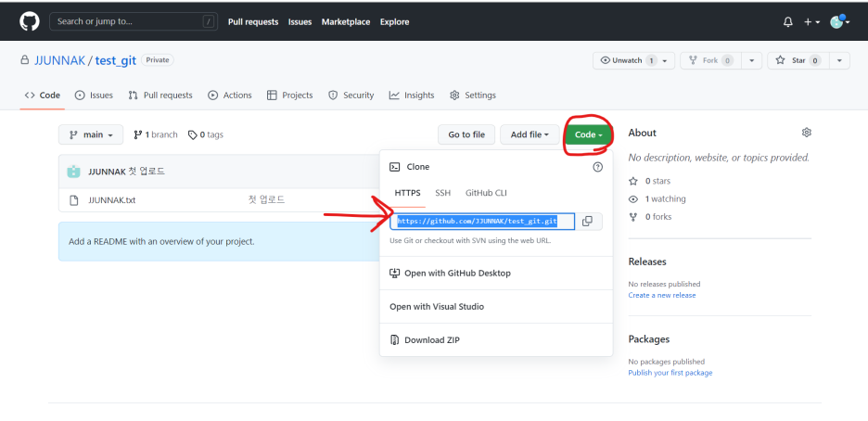Select the GitHub CLI clone tab

tap(486, 193)
